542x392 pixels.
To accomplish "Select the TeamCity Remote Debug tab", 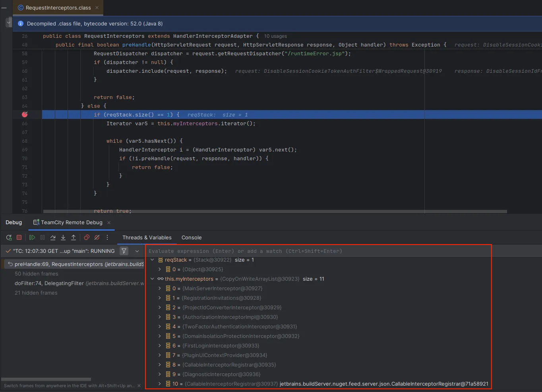I will point(72,222).
